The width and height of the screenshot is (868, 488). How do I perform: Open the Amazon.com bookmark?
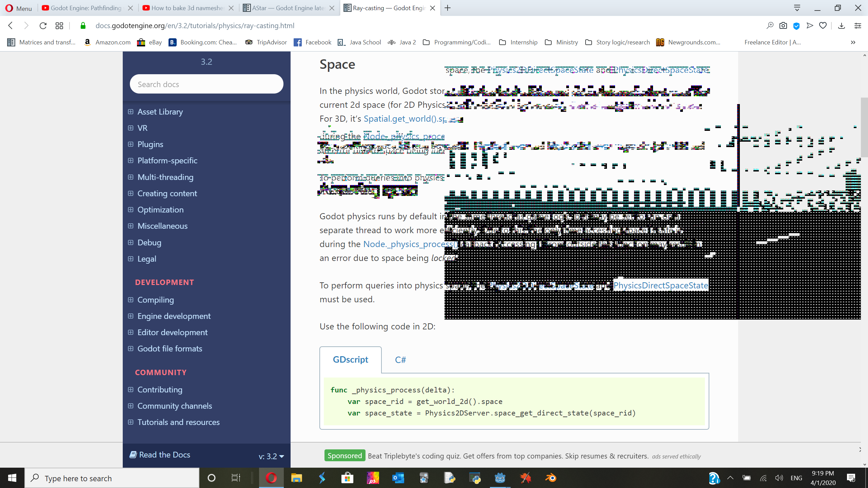107,42
